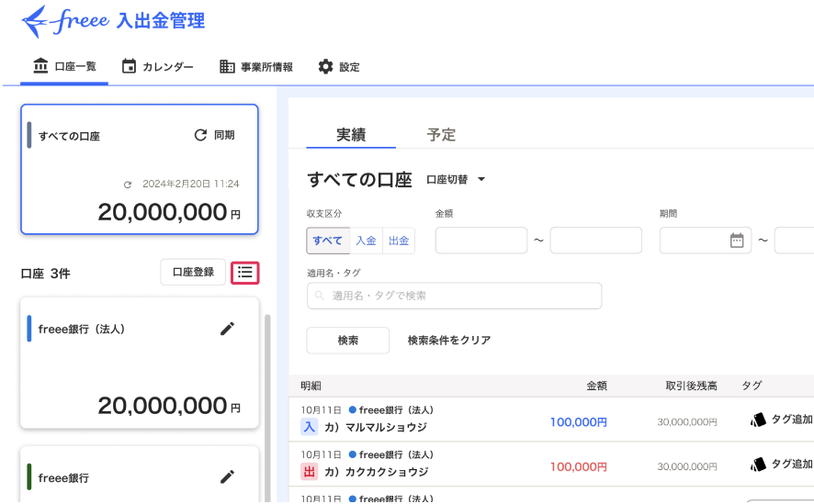Select the すべての口座 summary card
This screenshot has width=814, height=504.
coord(140,170)
